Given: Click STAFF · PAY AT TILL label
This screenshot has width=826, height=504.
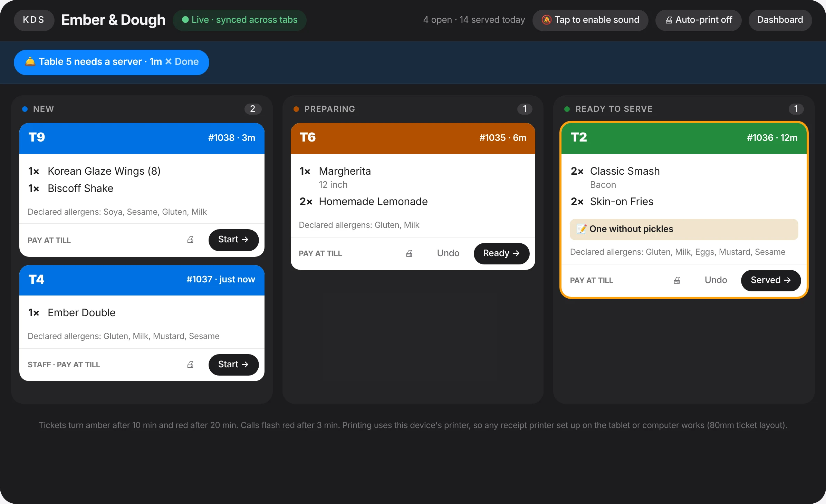Looking at the screenshot, I should [64, 365].
